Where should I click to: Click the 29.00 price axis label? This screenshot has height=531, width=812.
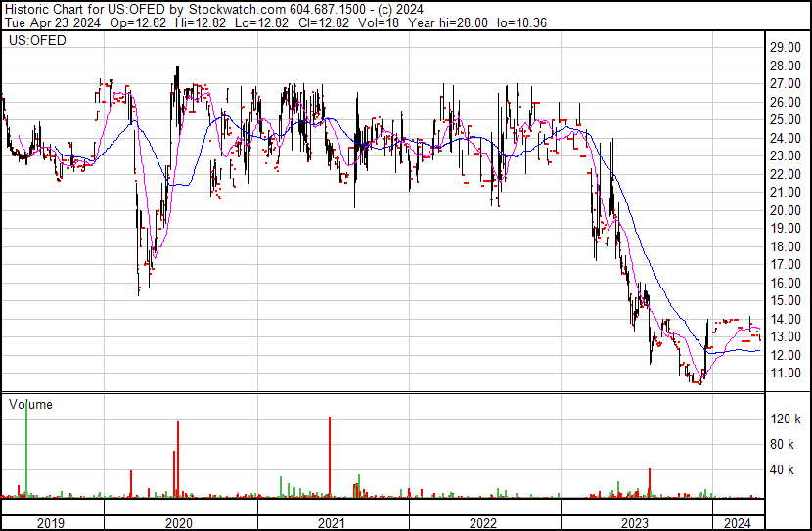[786, 47]
